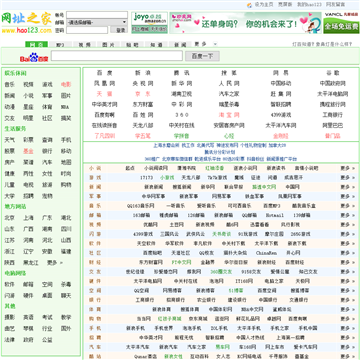Click 天气 in the left sidebar
360x360 pixels.
(10, 140)
